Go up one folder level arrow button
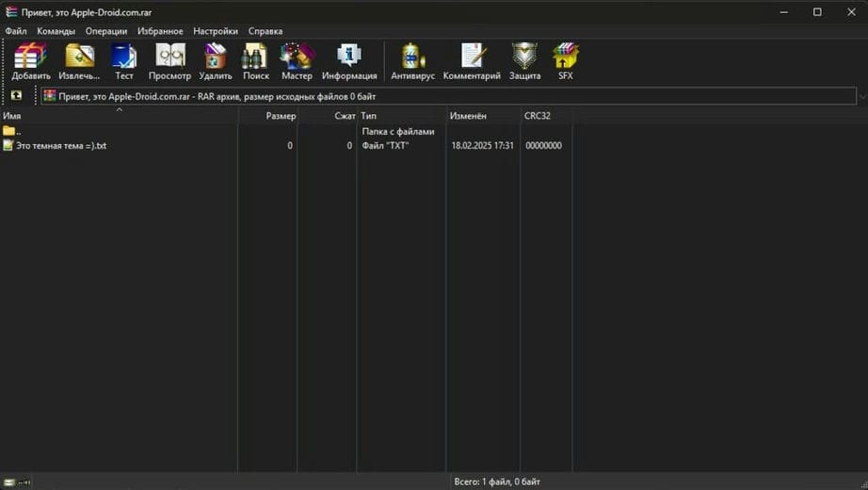 click(16, 95)
